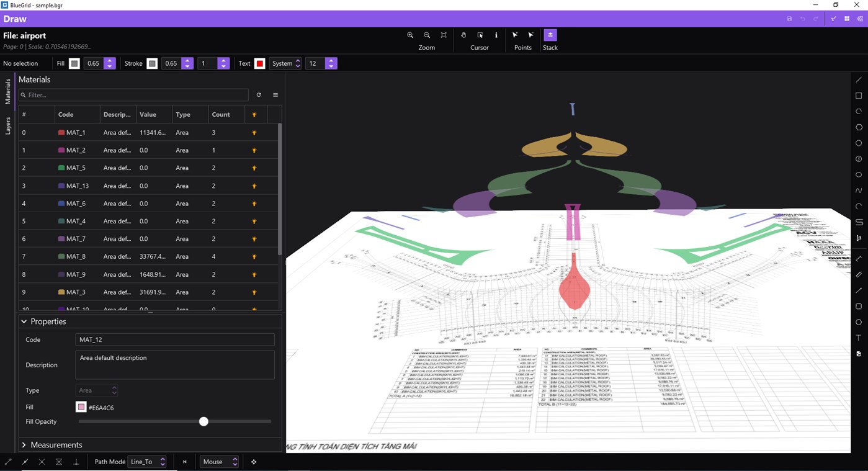Click the Fill Opacity slider handle

pyautogui.click(x=204, y=421)
